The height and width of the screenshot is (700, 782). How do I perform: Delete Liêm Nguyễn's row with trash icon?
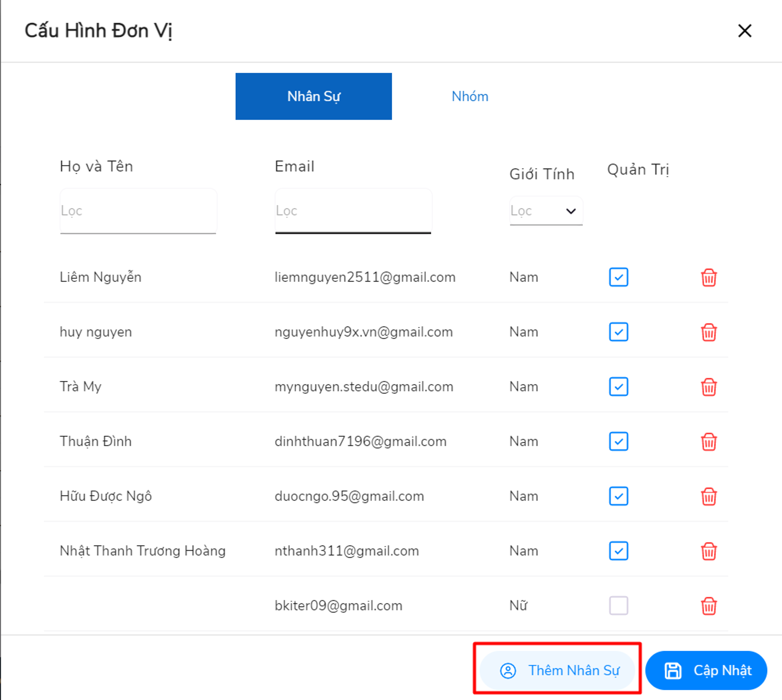[x=708, y=278]
